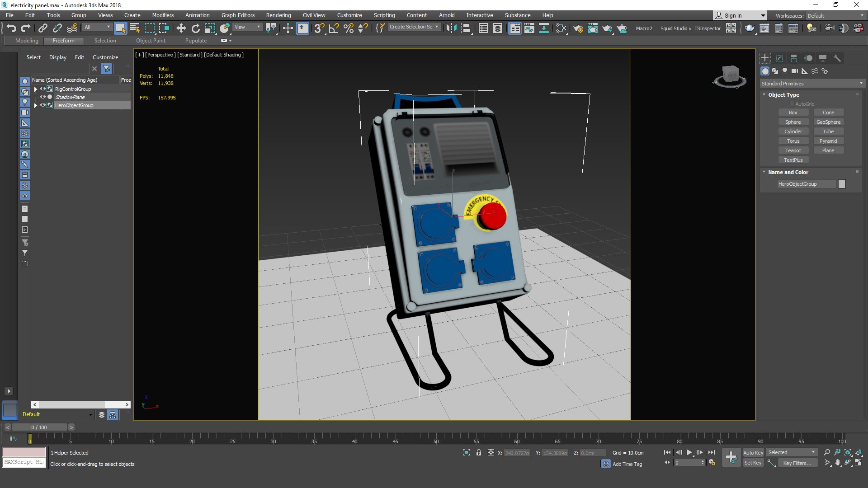The width and height of the screenshot is (868, 488).
Task: Toggle visibility eye of RigControlGroup
Action: click(x=43, y=89)
